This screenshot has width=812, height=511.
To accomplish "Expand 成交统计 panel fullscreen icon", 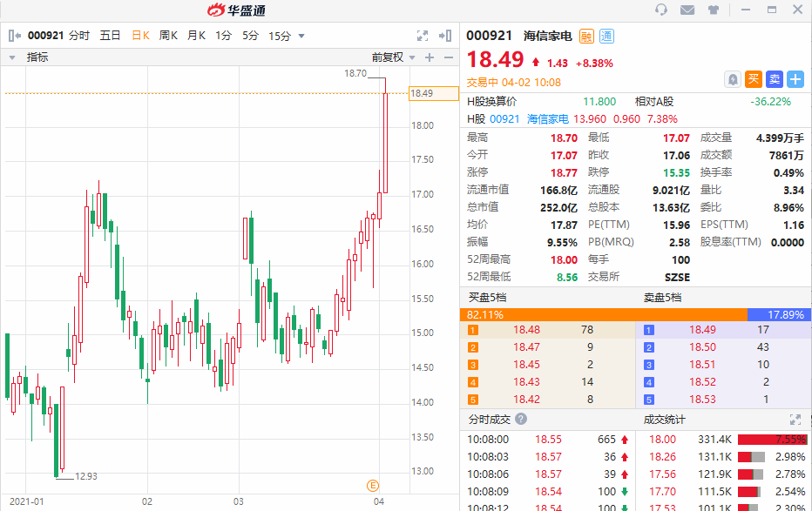I will tap(795, 419).
